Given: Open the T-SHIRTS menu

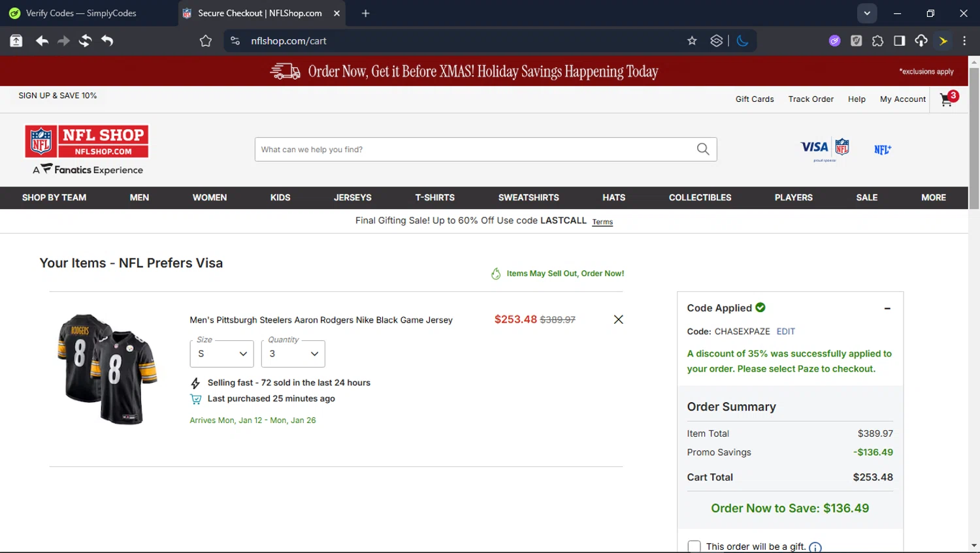Looking at the screenshot, I should pyautogui.click(x=435, y=197).
